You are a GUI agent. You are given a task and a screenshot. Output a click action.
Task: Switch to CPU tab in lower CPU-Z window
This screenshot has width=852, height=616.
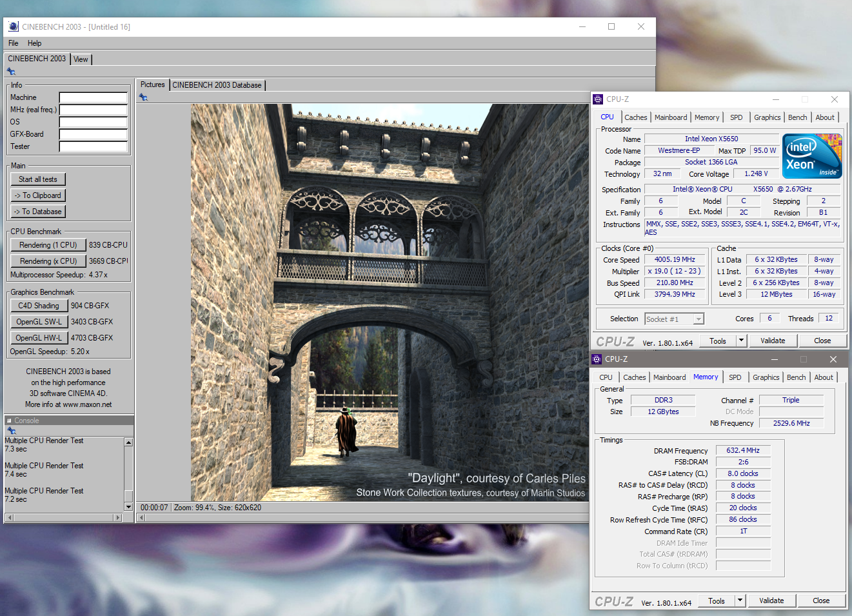(x=606, y=377)
